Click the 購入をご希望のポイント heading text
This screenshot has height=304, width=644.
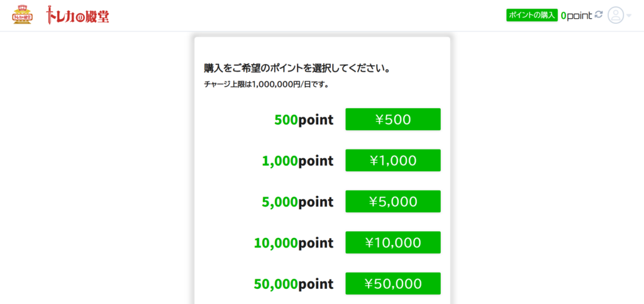point(297,68)
